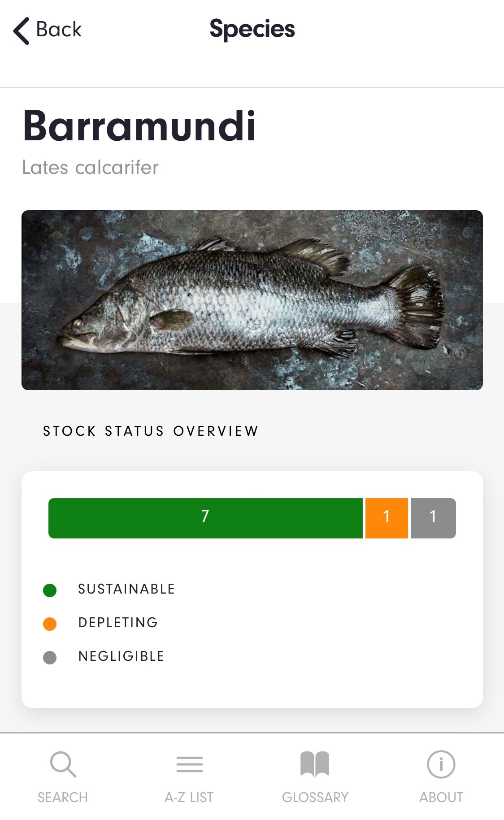504x820 pixels.
Task: Select grey bar segment showing 1
Action: 433,518
